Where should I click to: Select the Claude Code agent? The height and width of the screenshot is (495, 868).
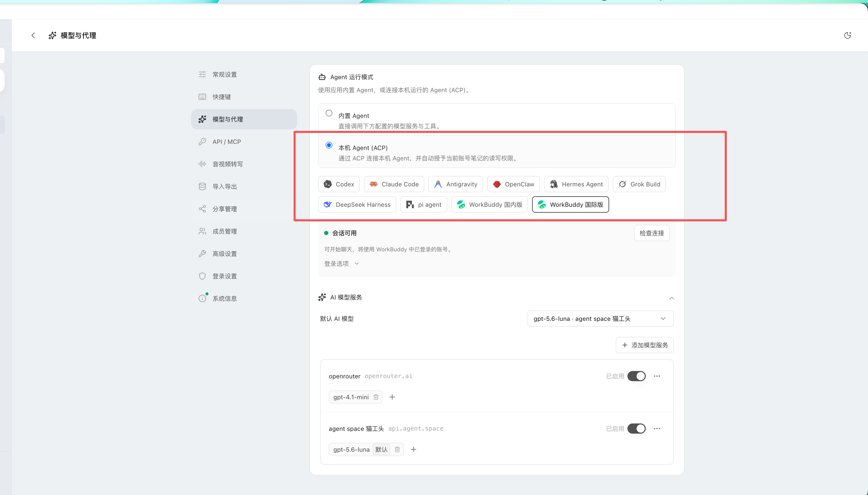394,184
